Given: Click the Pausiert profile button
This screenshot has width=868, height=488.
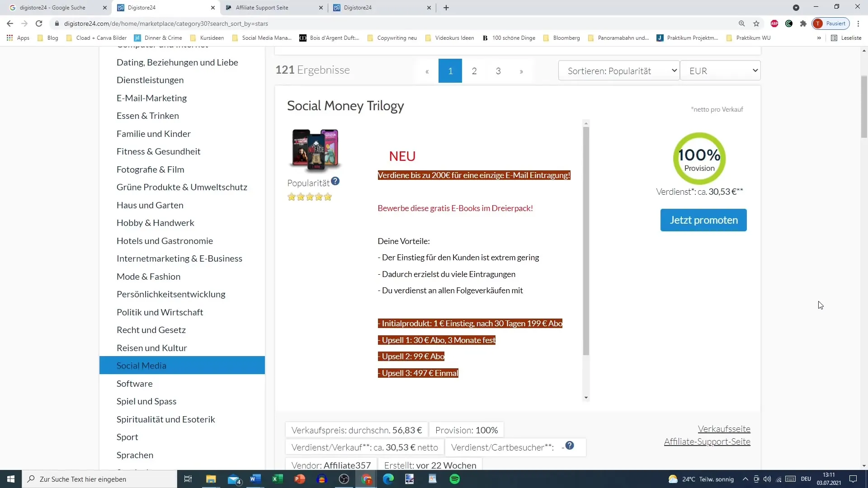Looking at the screenshot, I should (x=831, y=23).
